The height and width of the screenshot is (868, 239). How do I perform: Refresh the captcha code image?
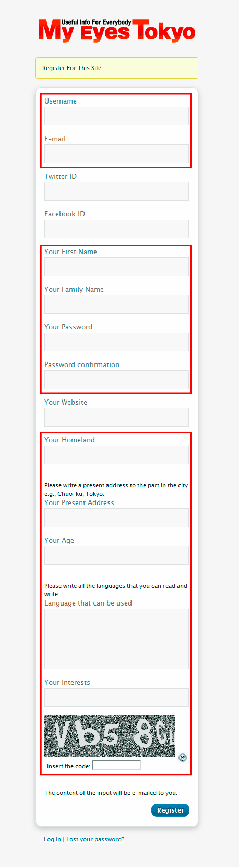point(183,758)
